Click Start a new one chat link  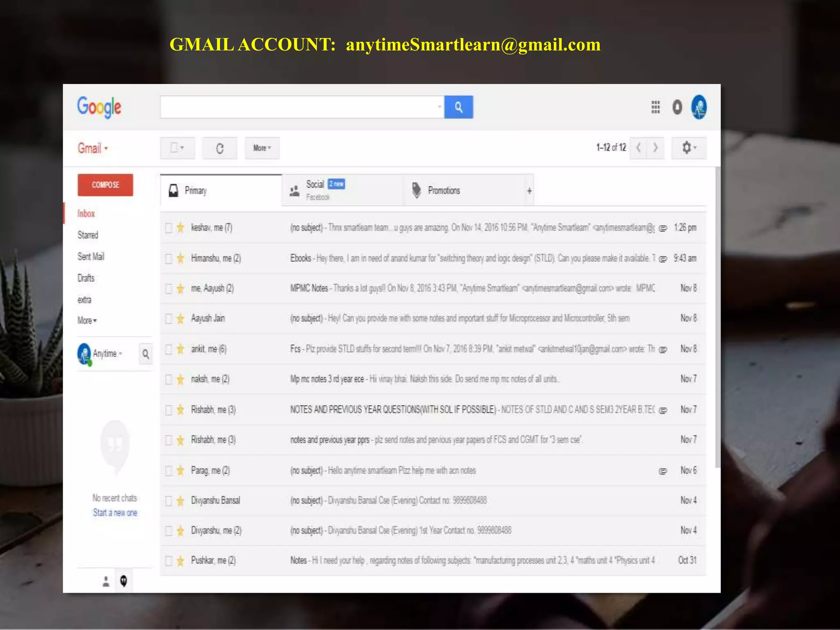pos(115,513)
